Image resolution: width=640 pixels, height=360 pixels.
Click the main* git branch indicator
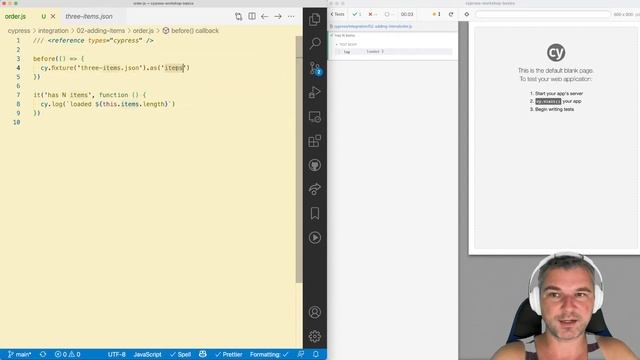[x=19, y=354]
